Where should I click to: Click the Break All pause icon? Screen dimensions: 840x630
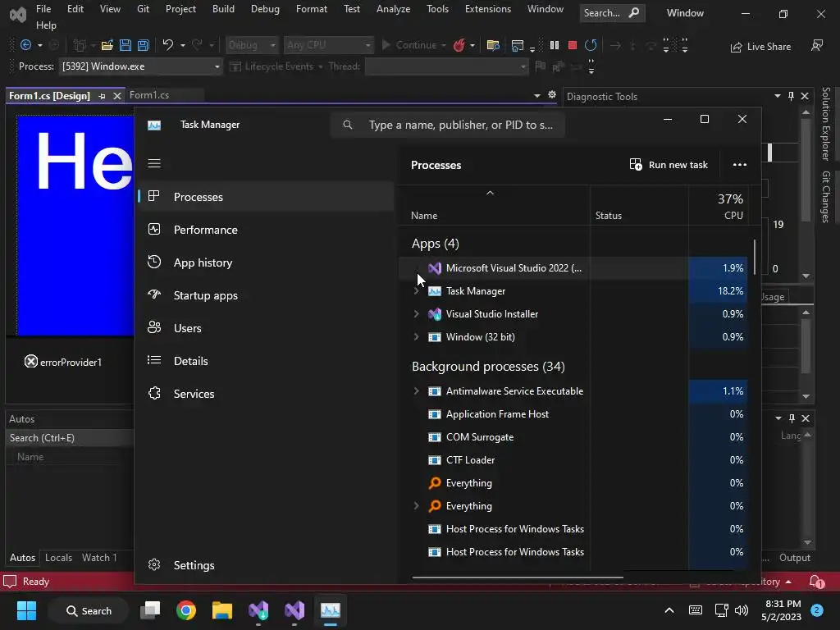tap(555, 45)
